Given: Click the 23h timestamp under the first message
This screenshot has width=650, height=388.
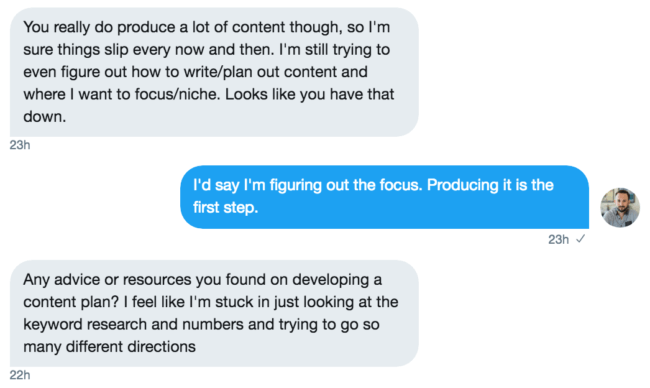Looking at the screenshot, I should pyautogui.click(x=20, y=145).
